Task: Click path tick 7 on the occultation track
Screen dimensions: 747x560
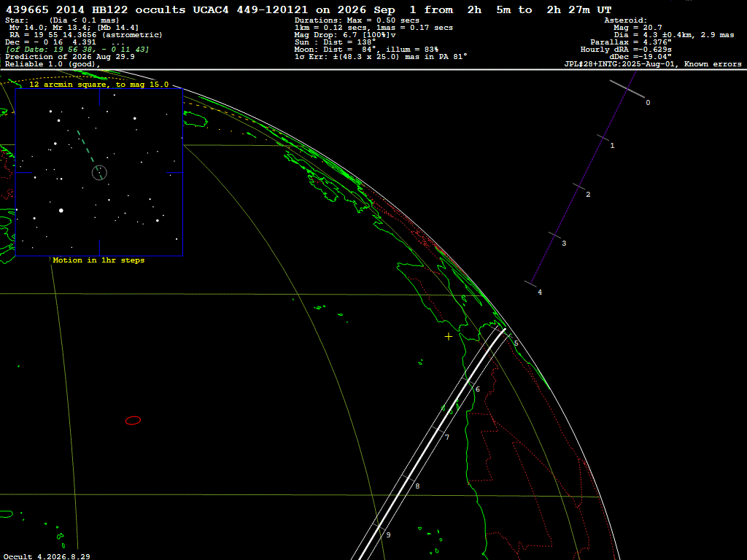Action: pos(447,437)
